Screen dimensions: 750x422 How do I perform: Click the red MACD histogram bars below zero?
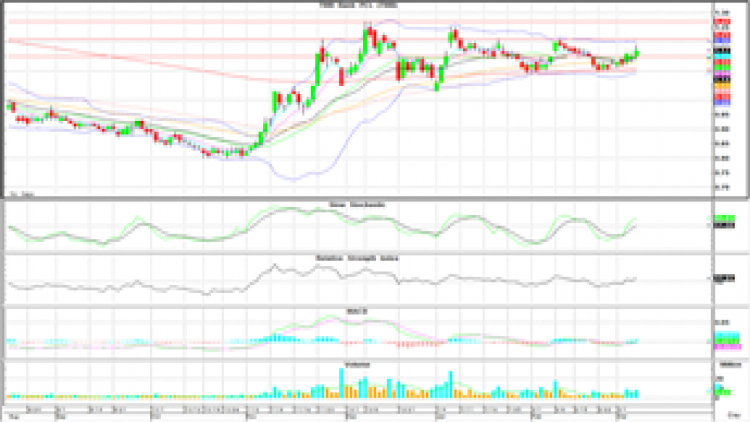click(x=408, y=345)
